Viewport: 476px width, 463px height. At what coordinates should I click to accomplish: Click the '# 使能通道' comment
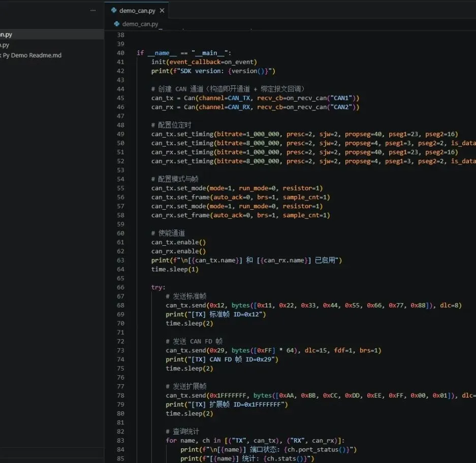[168, 233]
